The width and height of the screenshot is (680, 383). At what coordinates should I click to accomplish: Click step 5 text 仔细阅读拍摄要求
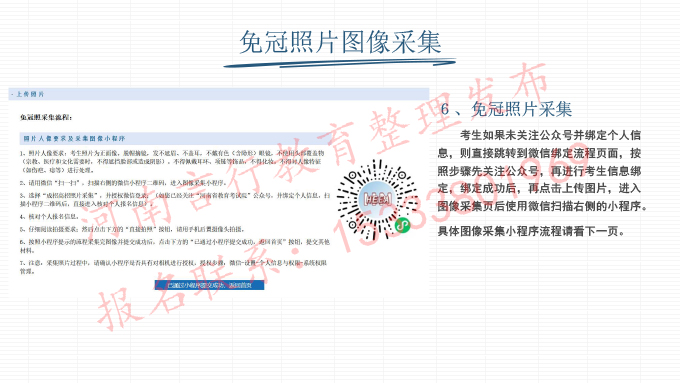tap(132, 229)
